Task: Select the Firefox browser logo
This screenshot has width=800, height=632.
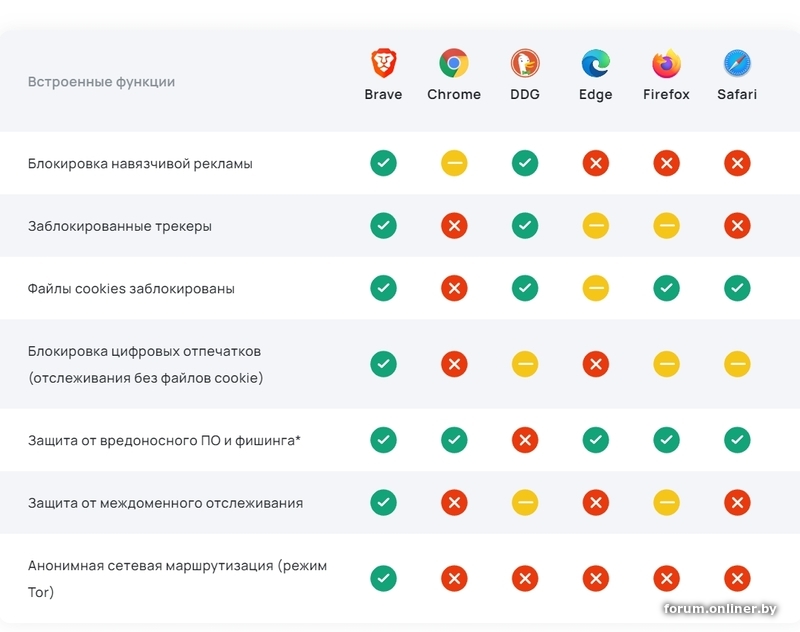Action: click(666, 64)
